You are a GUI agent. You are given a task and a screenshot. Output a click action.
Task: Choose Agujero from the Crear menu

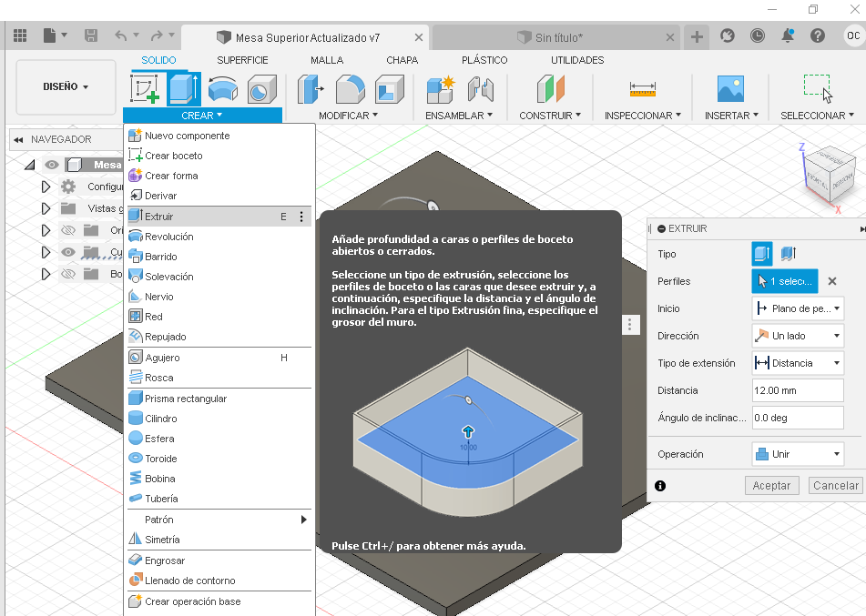[x=219, y=358]
